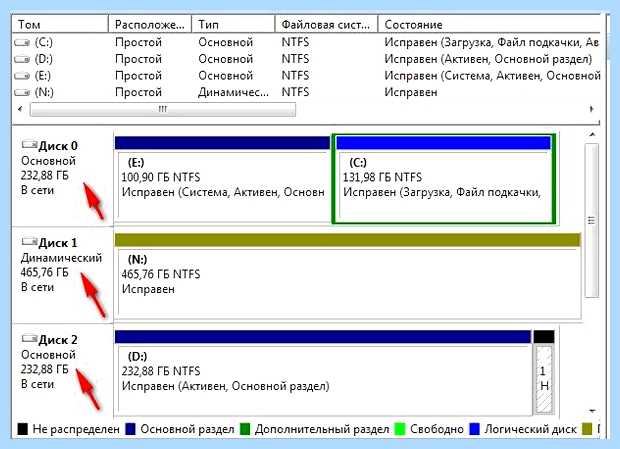Click the green Дополнительный раздел legend swatch
The height and width of the screenshot is (449, 620).
point(245,429)
